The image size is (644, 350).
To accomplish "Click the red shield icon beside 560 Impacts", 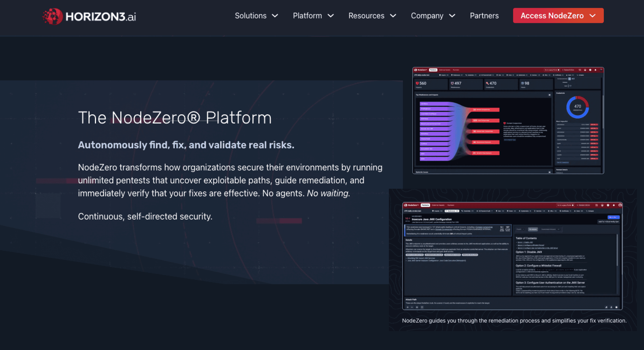I will (417, 83).
